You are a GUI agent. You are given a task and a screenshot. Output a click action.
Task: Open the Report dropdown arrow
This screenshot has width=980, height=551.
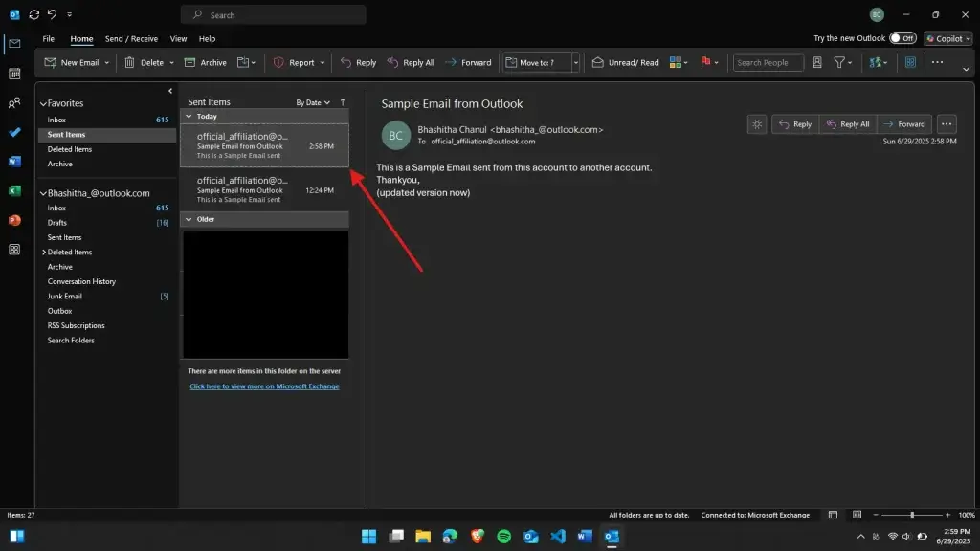pos(323,63)
